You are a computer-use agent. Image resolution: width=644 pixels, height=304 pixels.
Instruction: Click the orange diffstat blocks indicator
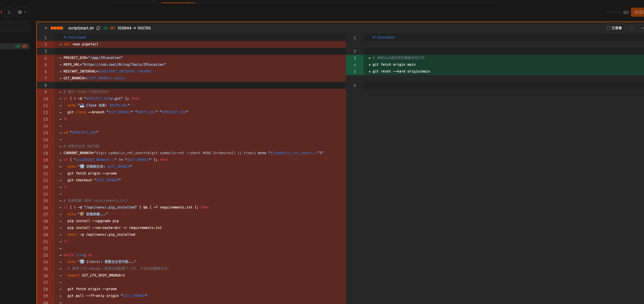click(57, 28)
